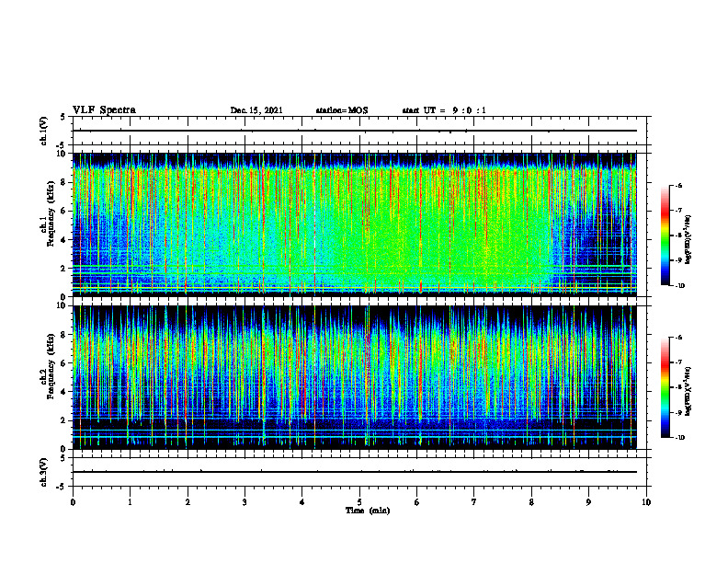Screen dimensions: 728x563
Task: Click time axis tick label "7"
Action: coord(474,502)
